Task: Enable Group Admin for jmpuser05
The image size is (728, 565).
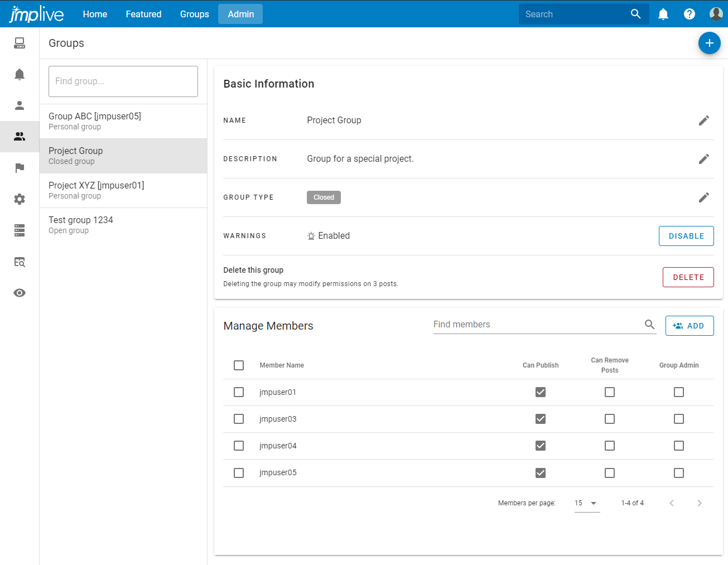Action: coord(679,472)
